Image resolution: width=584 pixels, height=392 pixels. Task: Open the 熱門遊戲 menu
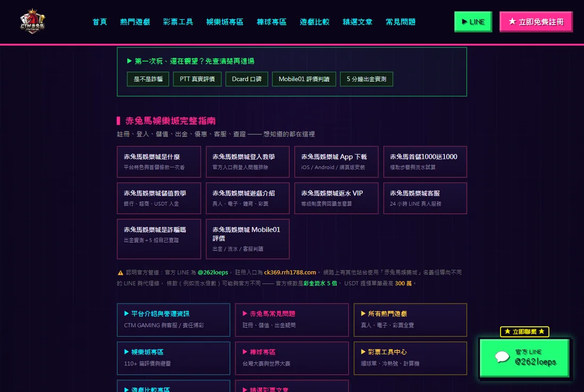pos(135,22)
